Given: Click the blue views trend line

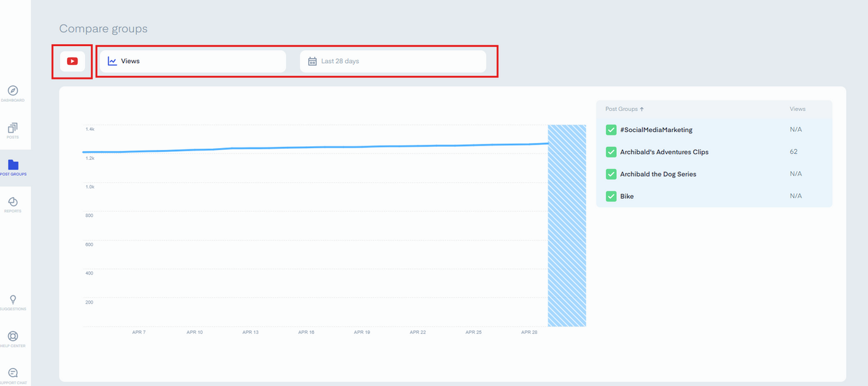Looking at the screenshot, I should point(315,147).
